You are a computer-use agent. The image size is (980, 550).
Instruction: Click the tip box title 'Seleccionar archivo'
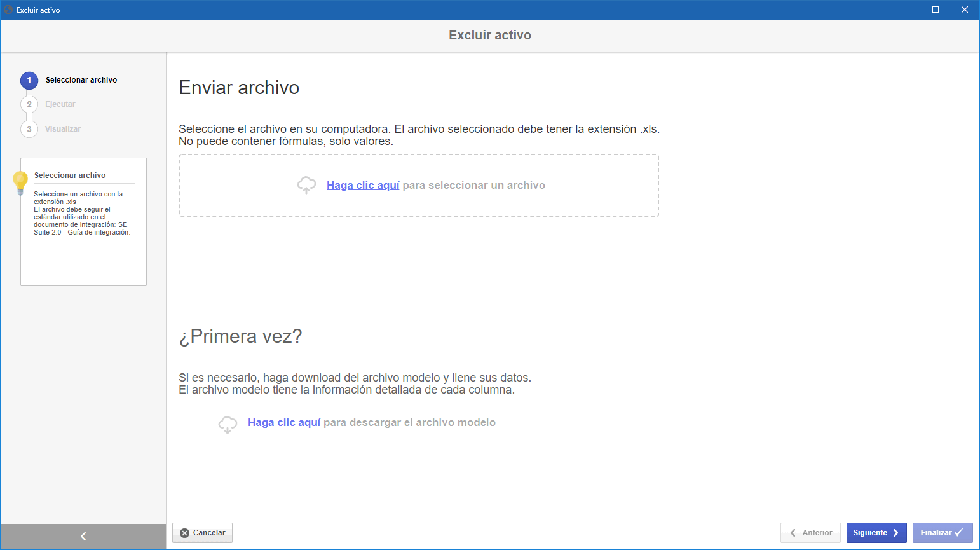[x=70, y=175]
